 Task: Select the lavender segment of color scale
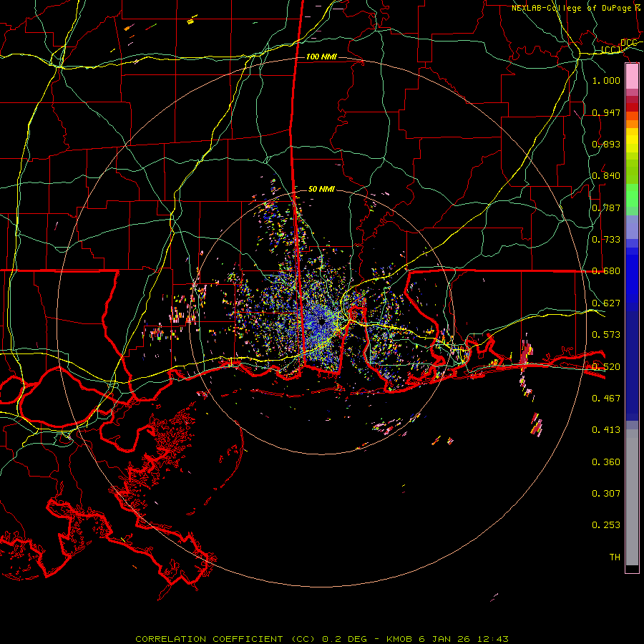click(x=632, y=227)
